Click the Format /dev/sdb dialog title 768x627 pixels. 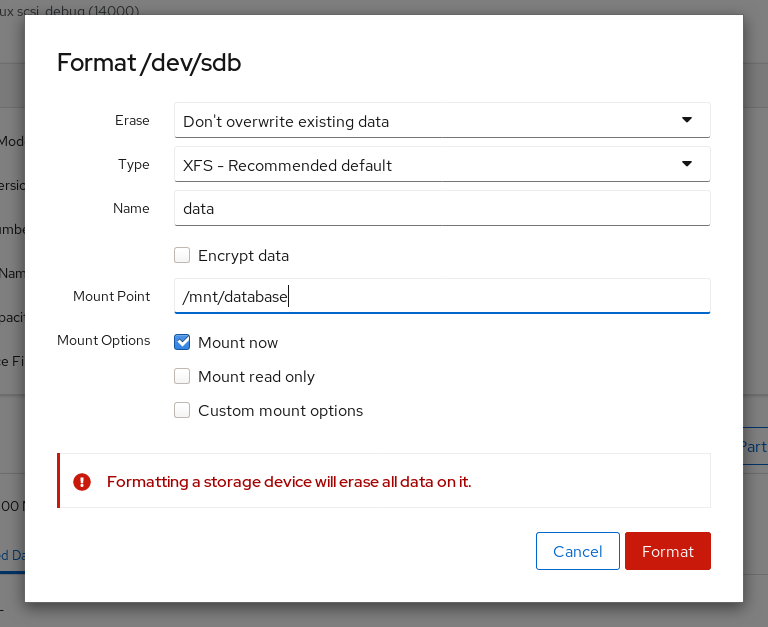point(149,63)
